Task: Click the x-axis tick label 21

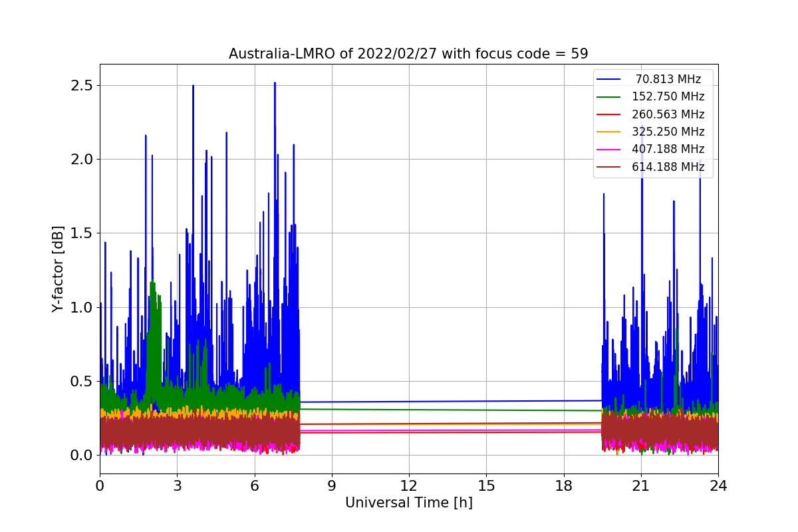Action: click(x=641, y=486)
